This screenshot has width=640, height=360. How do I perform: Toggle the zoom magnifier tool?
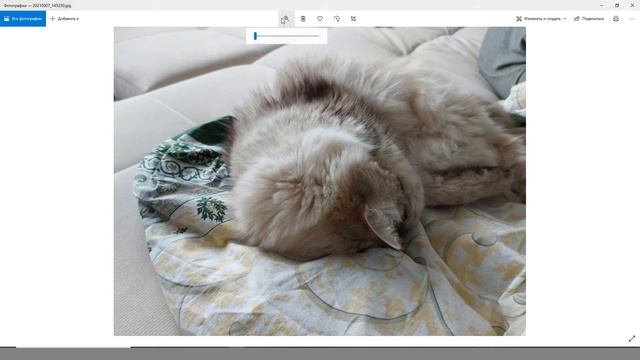tap(286, 19)
